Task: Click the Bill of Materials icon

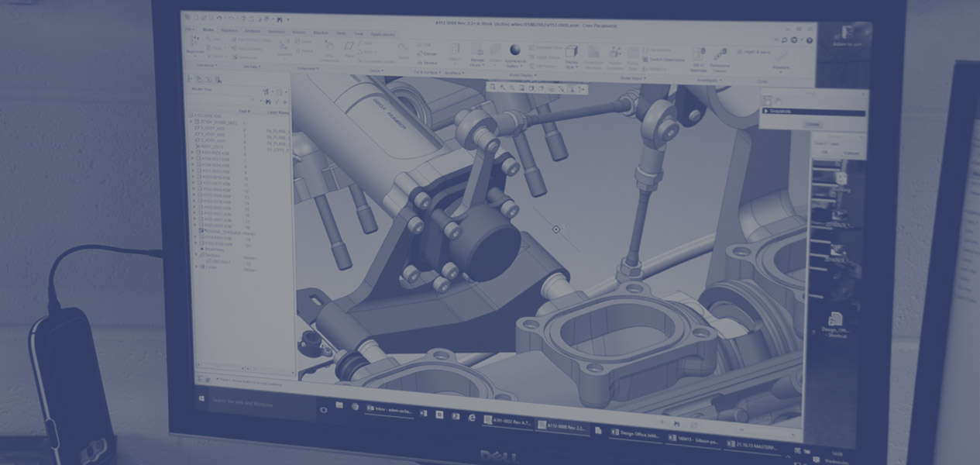Action: pos(699,55)
